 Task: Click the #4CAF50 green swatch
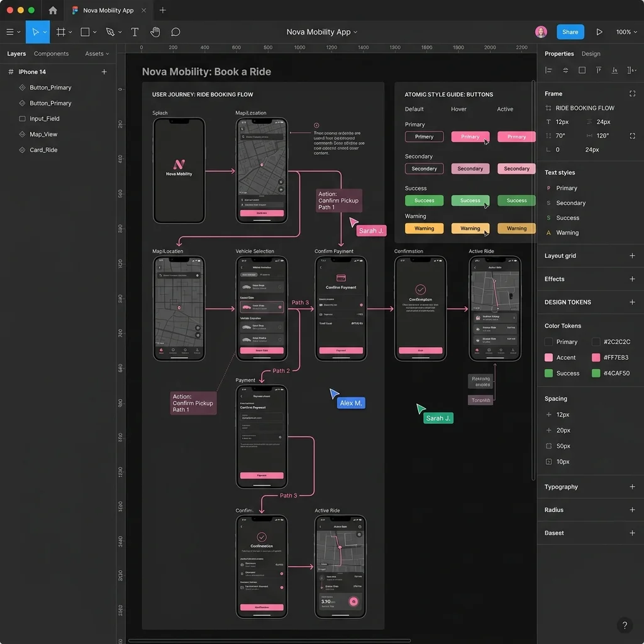pos(596,373)
